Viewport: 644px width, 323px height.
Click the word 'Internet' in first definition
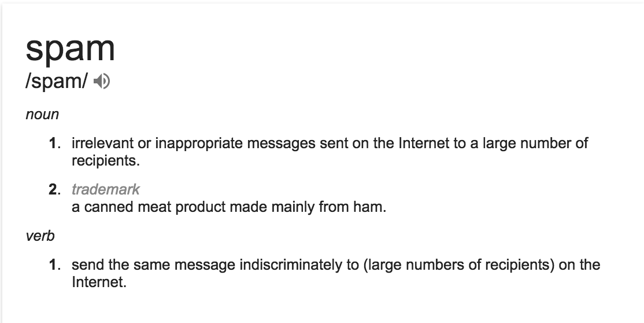pyautogui.click(x=424, y=143)
